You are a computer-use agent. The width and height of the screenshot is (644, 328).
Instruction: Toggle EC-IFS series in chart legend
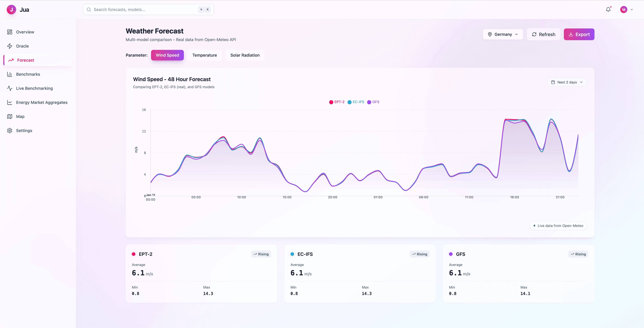point(356,102)
